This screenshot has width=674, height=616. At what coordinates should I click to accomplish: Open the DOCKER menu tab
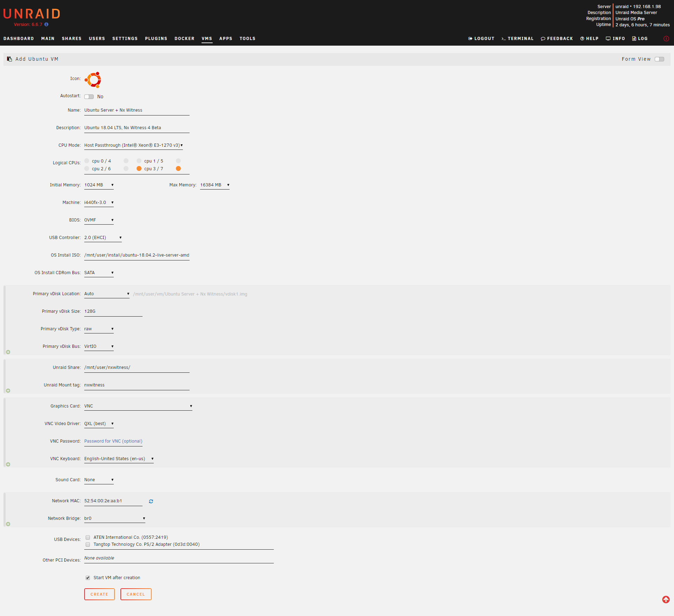(184, 39)
